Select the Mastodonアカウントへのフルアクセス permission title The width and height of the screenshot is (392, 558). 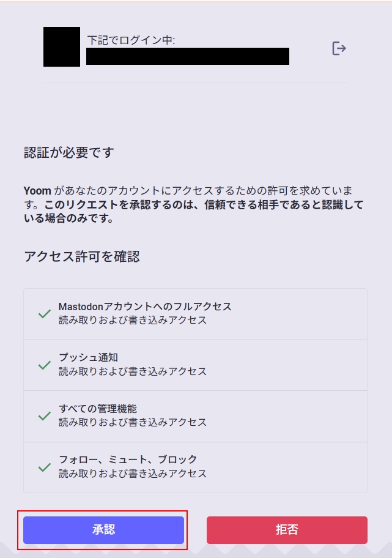coord(145,307)
